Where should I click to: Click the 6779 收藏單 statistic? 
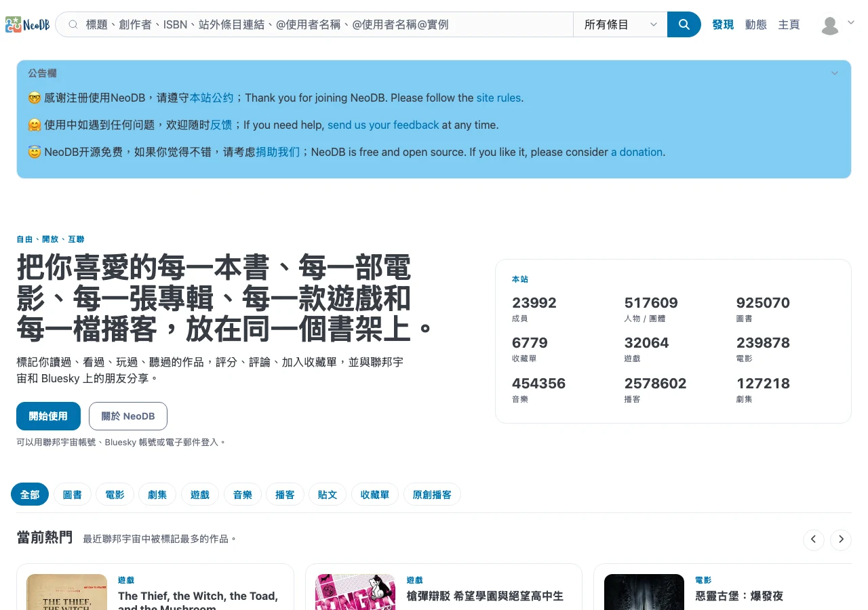pyautogui.click(x=530, y=349)
